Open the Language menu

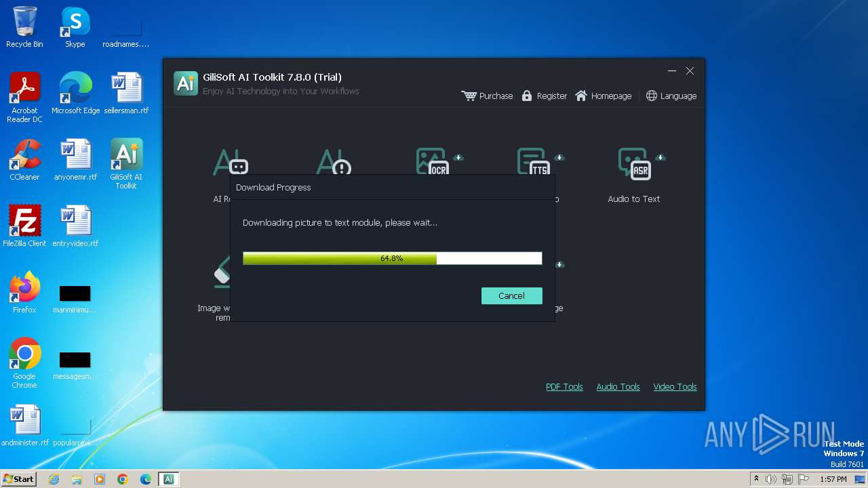671,96
